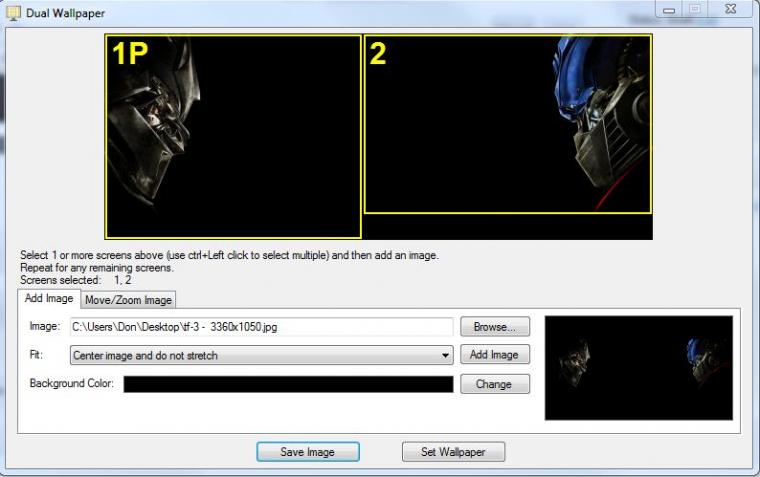Image resolution: width=760 pixels, height=477 pixels.
Task: Close the Dual Wallpaper window
Action: [x=730, y=9]
